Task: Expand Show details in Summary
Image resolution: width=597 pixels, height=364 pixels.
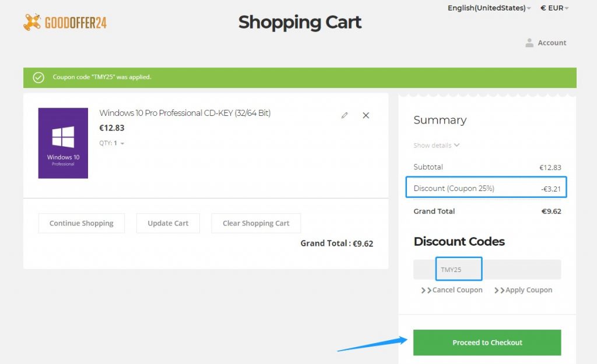Action: 436,146
